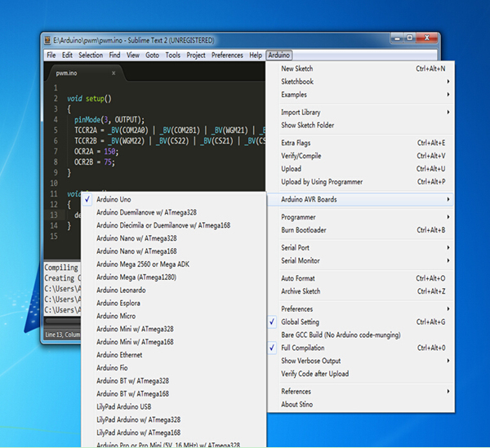Click the Sublime Text title bar icon
Image resolution: width=490 pixels, height=448 pixels.
(47, 40)
